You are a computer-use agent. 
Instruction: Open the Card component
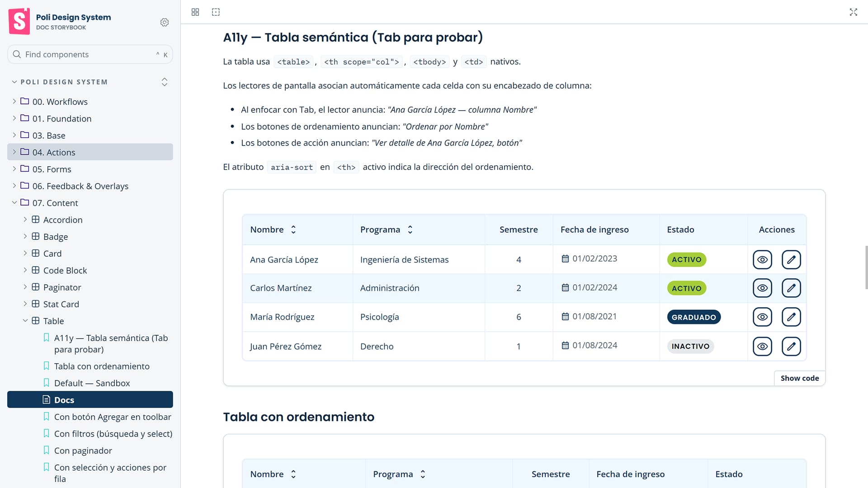pos(90,253)
